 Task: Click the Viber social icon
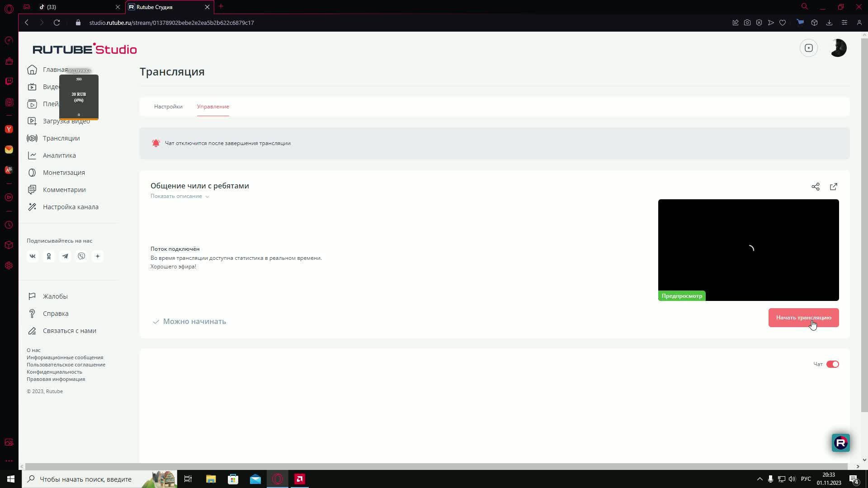[81, 256]
